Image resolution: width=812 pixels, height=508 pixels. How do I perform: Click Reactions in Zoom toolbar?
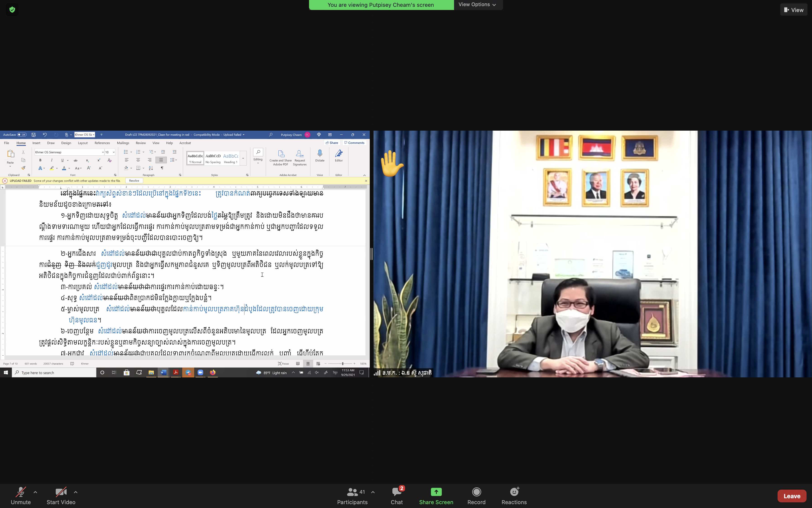tap(514, 496)
